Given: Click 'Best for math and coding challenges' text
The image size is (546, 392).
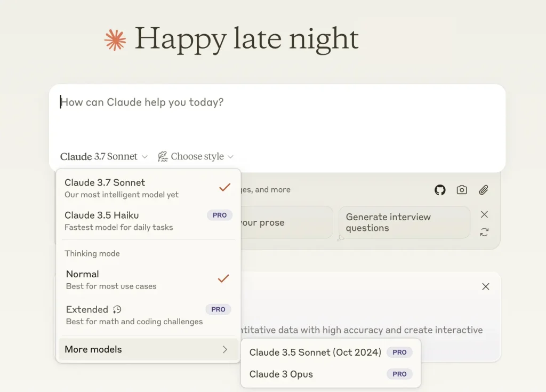Looking at the screenshot, I should point(134,321).
